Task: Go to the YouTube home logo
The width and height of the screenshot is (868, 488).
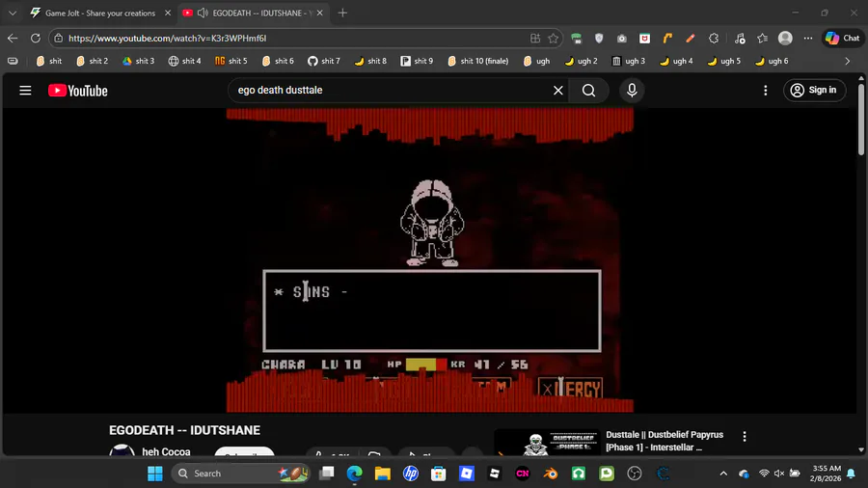Action: [77, 91]
